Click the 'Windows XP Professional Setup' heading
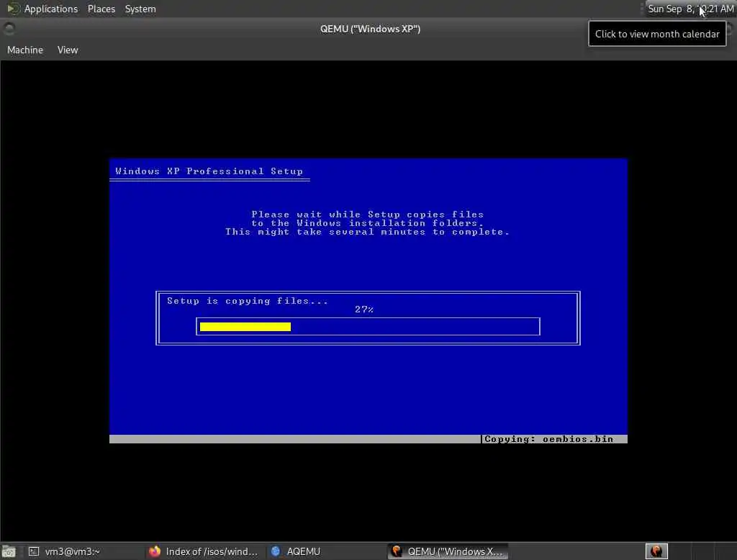 point(209,171)
